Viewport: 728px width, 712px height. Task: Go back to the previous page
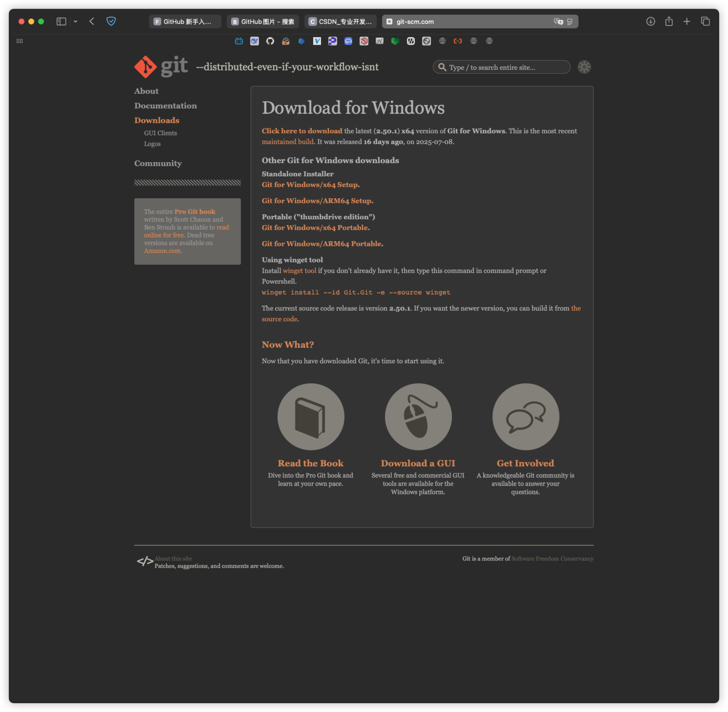click(x=92, y=21)
